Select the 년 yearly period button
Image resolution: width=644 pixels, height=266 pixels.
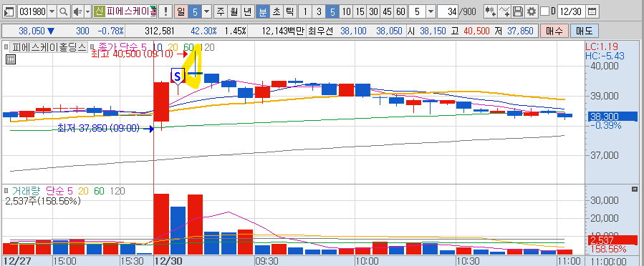coord(247,11)
